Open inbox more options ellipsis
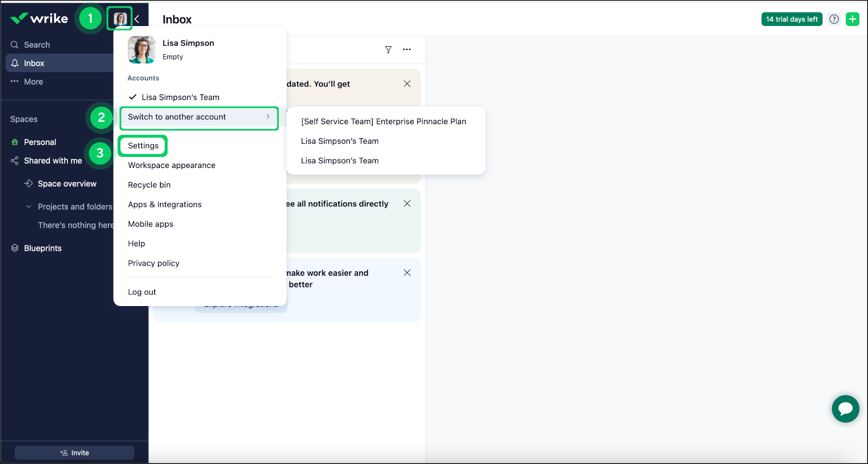868x464 pixels. click(407, 50)
